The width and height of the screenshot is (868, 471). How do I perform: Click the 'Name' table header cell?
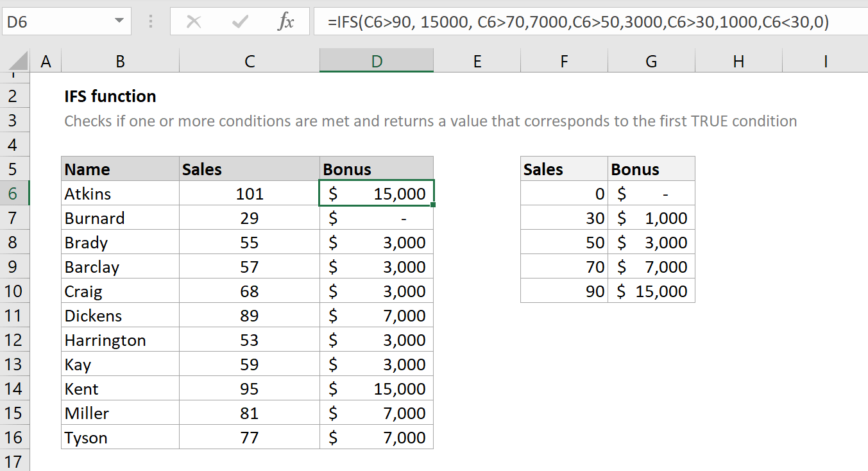pos(120,169)
